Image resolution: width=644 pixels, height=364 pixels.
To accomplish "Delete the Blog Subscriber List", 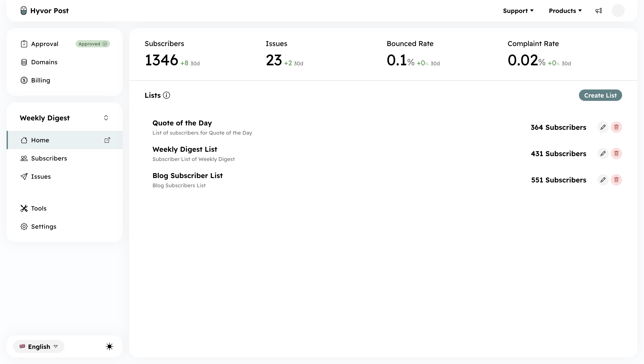I will pyautogui.click(x=616, y=180).
